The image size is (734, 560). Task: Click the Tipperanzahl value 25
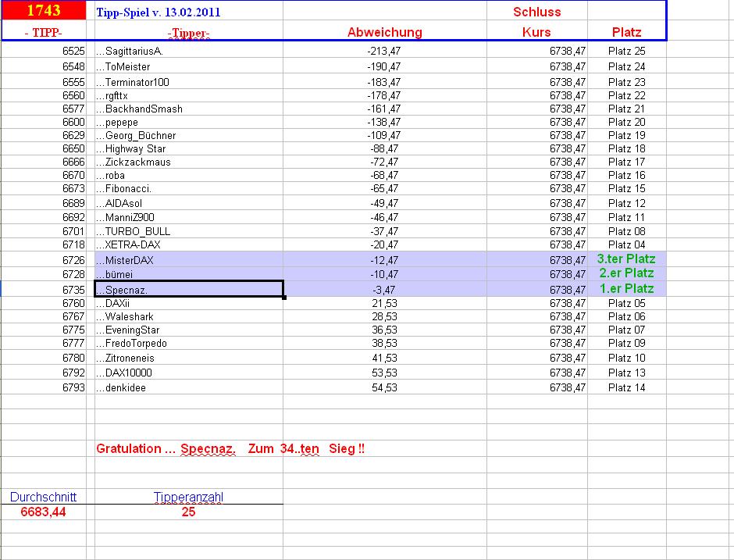pos(189,512)
